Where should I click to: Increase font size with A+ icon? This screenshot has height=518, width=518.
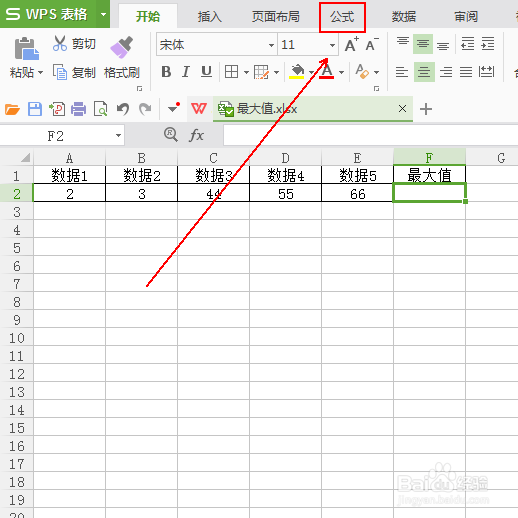point(351,44)
